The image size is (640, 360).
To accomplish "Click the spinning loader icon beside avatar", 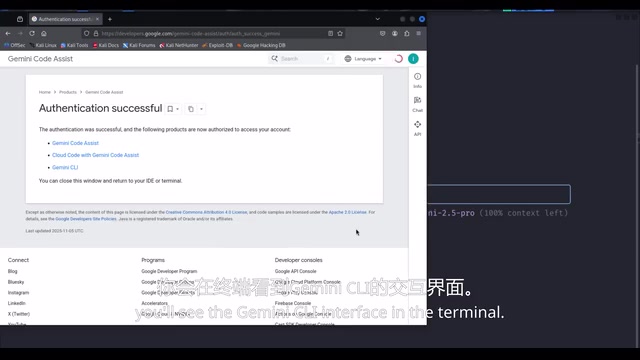I will (x=398, y=59).
